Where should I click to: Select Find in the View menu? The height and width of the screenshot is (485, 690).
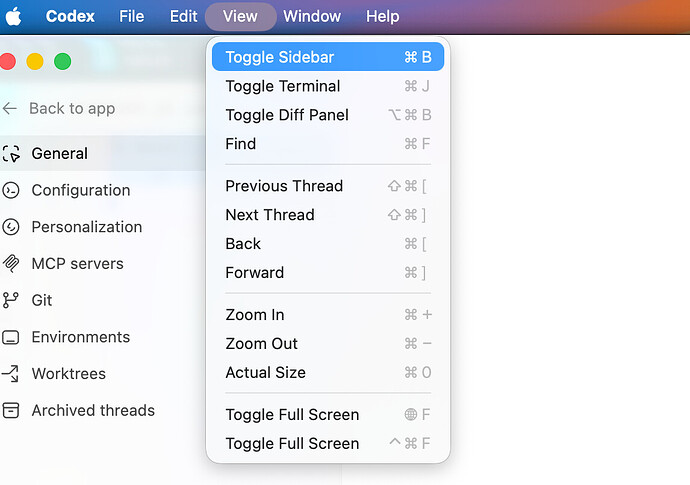coord(328,144)
